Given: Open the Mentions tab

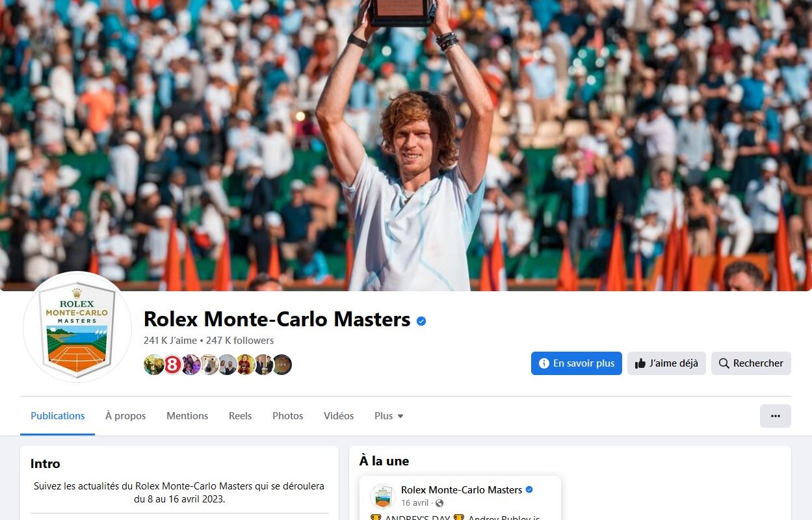Looking at the screenshot, I should pyautogui.click(x=187, y=416).
